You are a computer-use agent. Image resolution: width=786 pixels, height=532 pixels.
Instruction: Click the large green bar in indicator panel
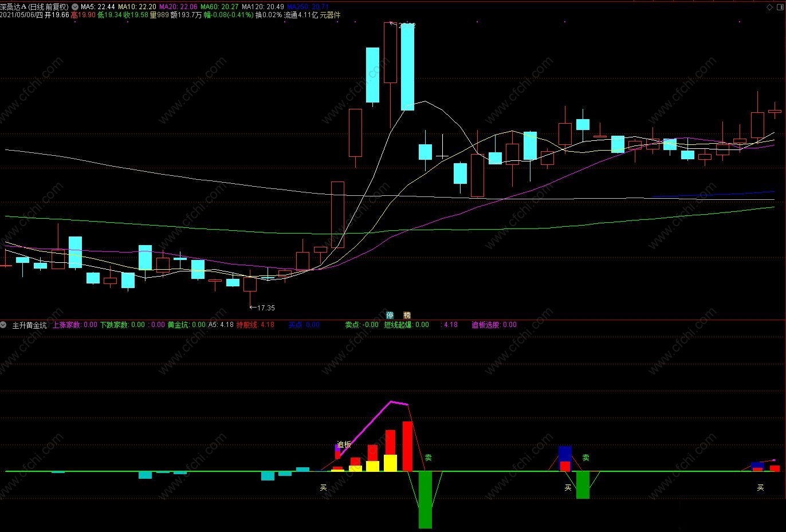pos(425,500)
